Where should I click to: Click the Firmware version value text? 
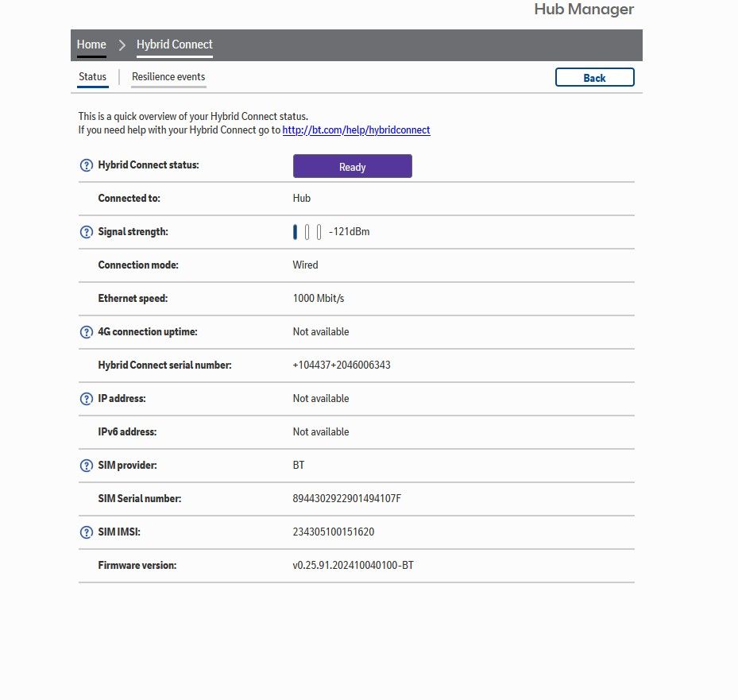353,566
